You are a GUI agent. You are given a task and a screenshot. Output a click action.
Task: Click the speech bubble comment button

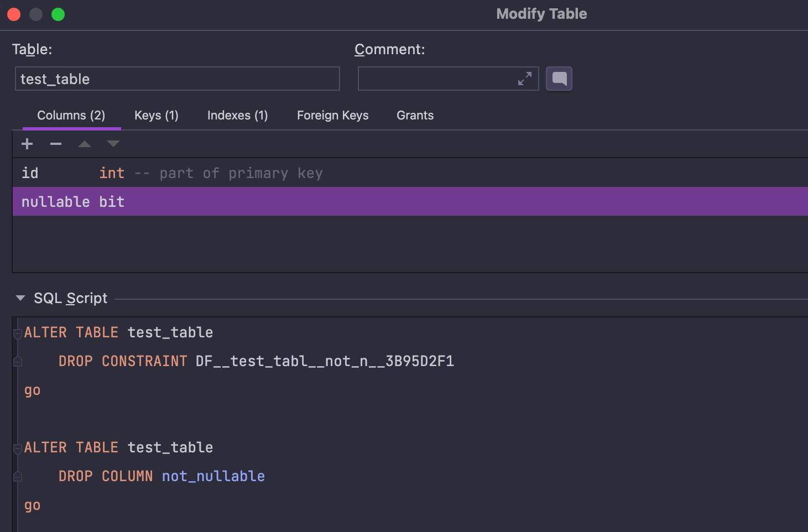pyautogui.click(x=559, y=79)
